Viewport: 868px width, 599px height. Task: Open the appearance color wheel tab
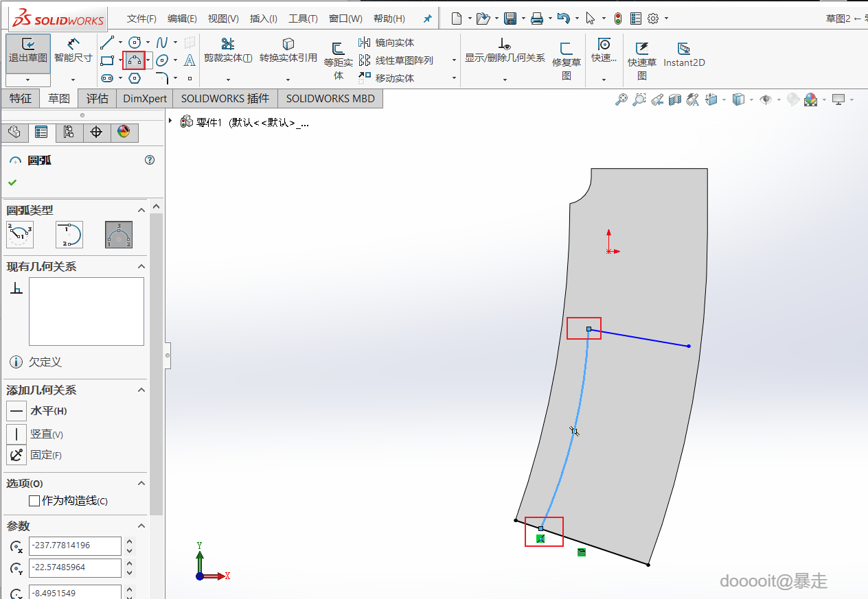click(124, 132)
